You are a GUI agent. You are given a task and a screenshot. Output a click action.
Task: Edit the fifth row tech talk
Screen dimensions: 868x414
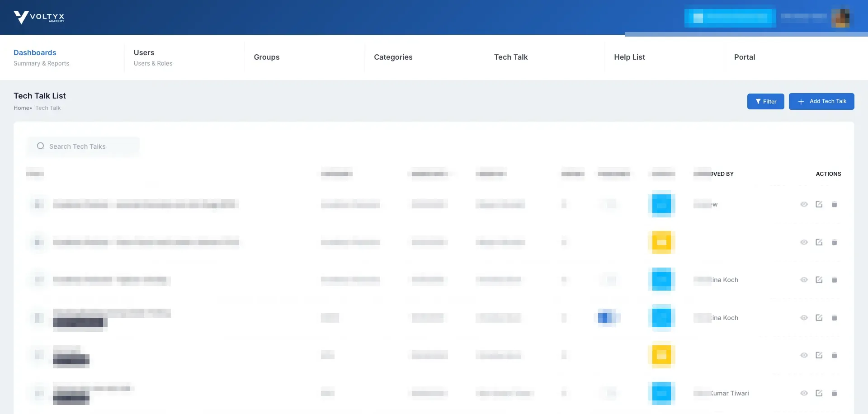click(819, 355)
